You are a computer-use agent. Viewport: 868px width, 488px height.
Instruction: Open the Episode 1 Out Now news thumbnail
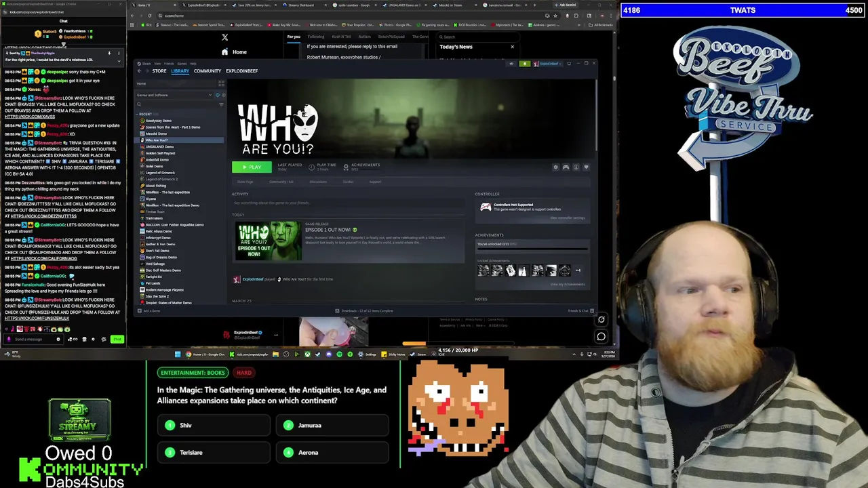click(x=268, y=241)
